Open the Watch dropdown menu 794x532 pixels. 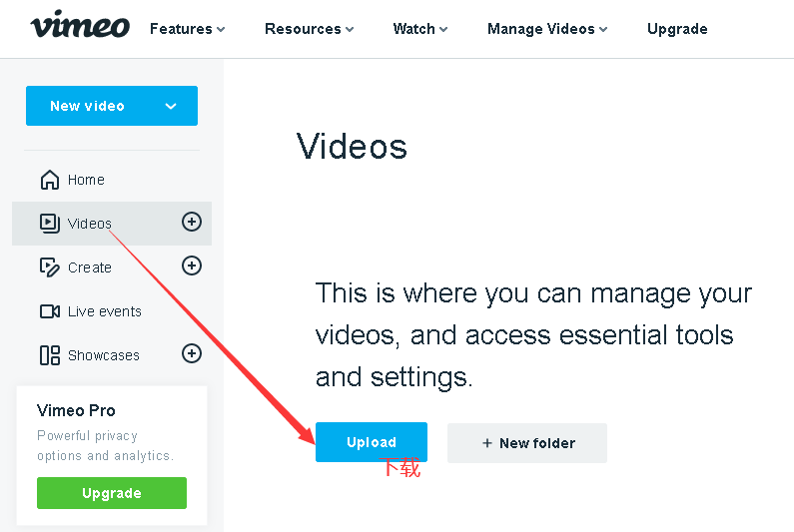click(x=420, y=29)
